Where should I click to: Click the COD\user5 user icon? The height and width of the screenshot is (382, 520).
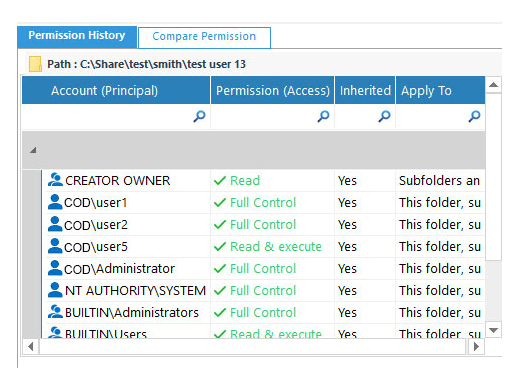coord(55,246)
